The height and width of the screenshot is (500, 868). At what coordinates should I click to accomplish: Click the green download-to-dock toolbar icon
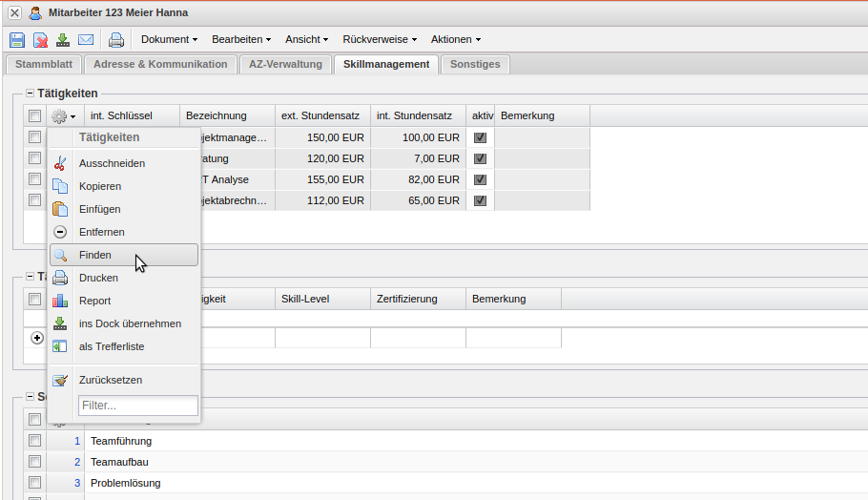tap(63, 40)
